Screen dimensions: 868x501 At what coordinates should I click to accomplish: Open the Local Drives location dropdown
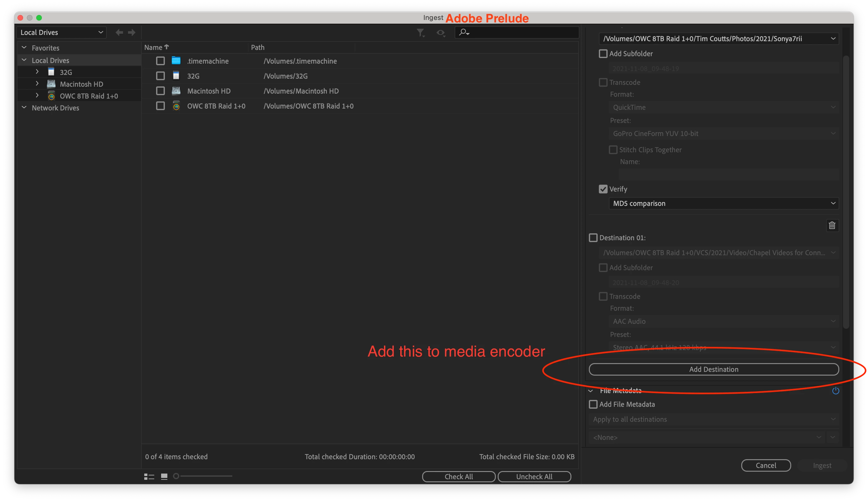pos(62,32)
